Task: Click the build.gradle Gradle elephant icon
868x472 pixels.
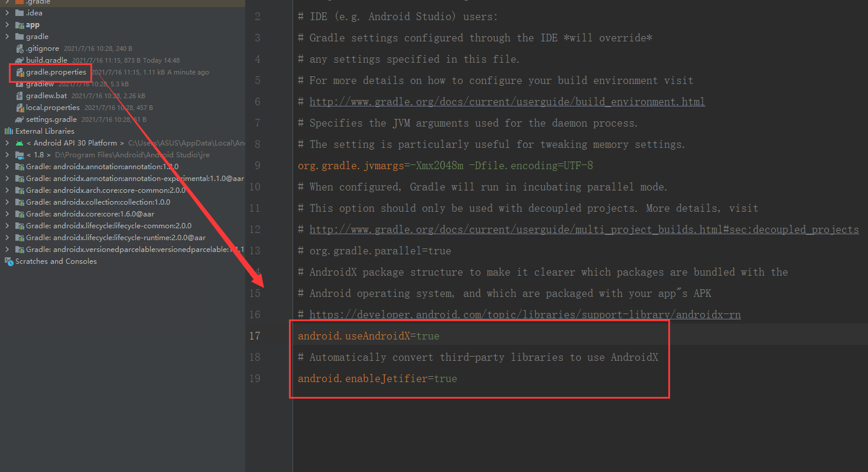Action: pos(20,60)
